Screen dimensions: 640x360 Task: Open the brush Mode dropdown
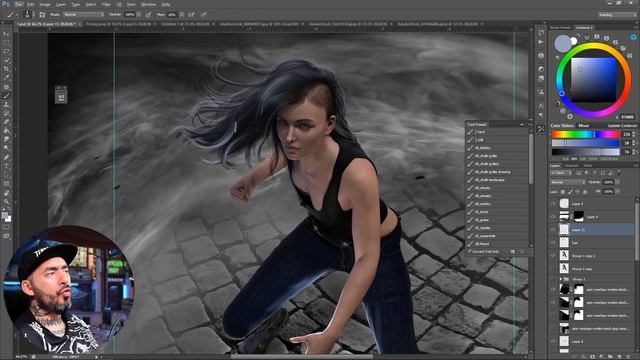[84, 14]
